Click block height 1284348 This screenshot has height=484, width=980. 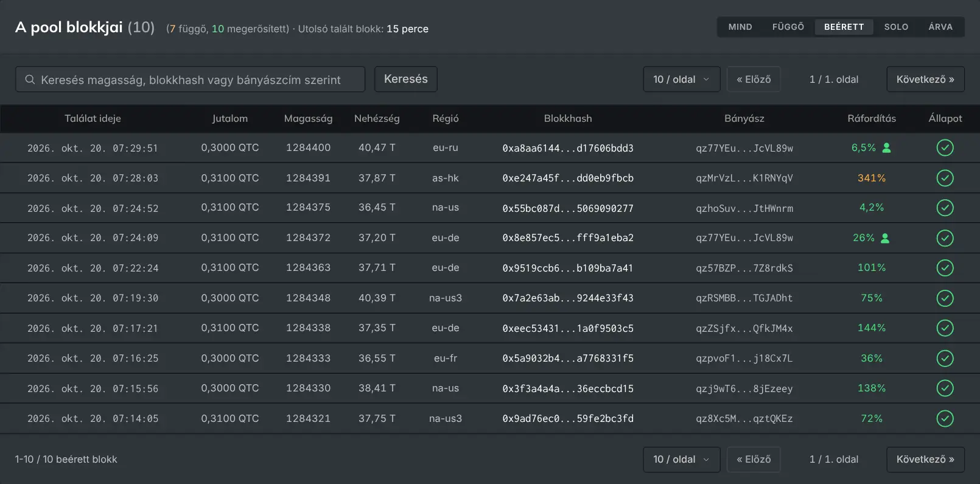309,298
